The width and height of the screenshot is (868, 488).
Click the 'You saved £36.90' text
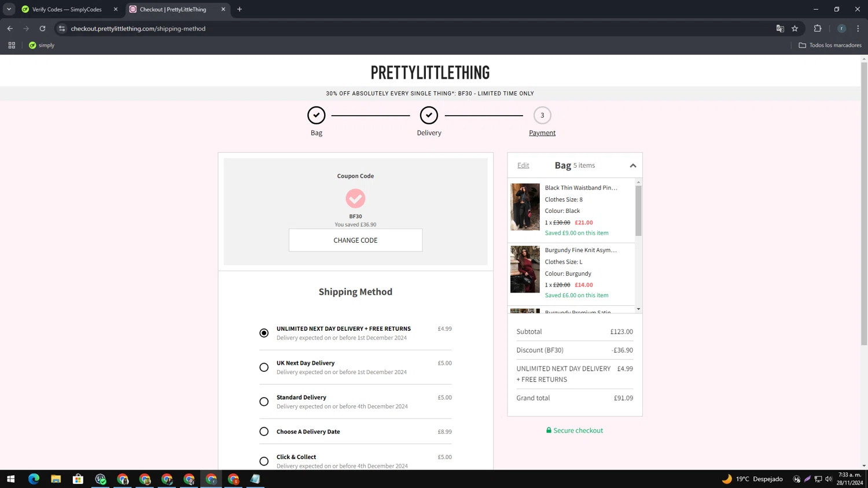(x=355, y=224)
